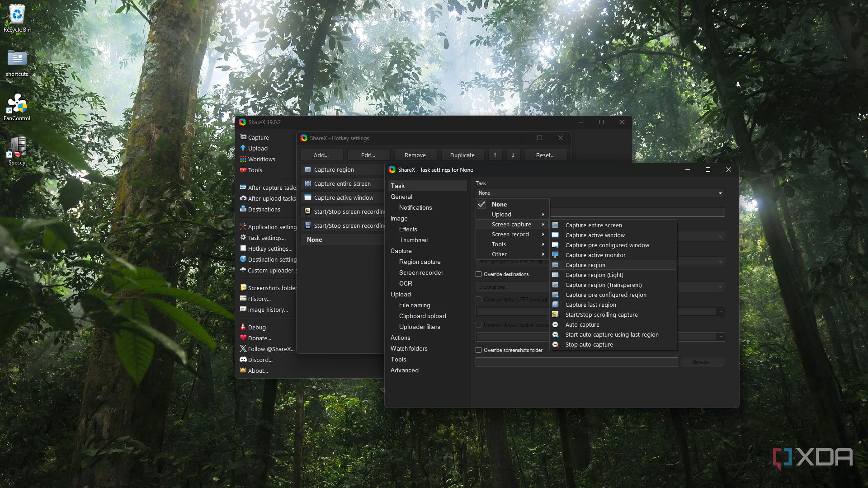Open the Recycle Bin desktop icon
Screen dimensions: 868x488
click(x=17, y=18)
